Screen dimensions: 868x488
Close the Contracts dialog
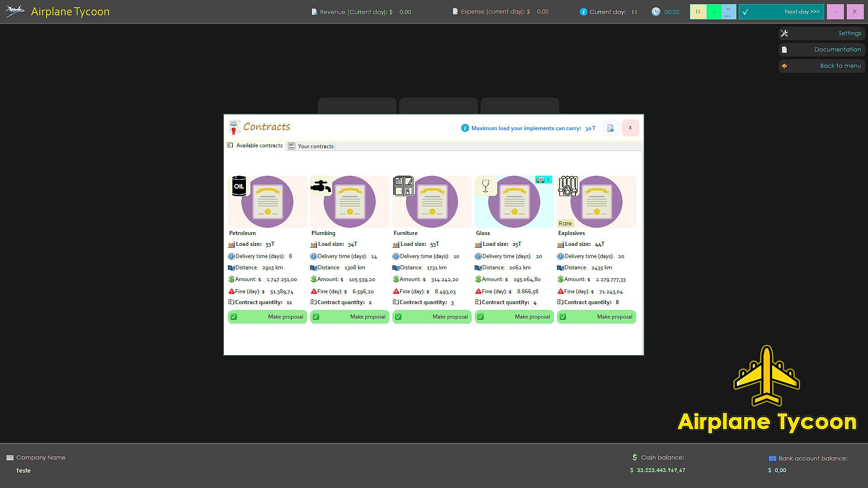630,128
